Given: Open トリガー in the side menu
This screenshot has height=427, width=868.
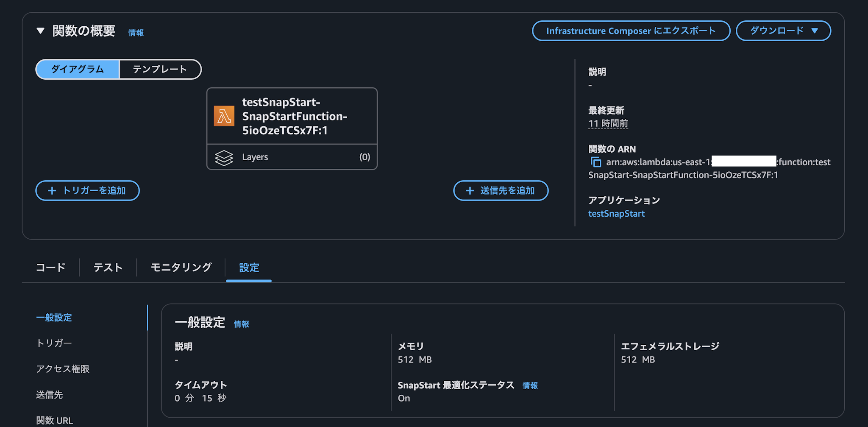Looking at the screenshot, I should pos(54,343).
